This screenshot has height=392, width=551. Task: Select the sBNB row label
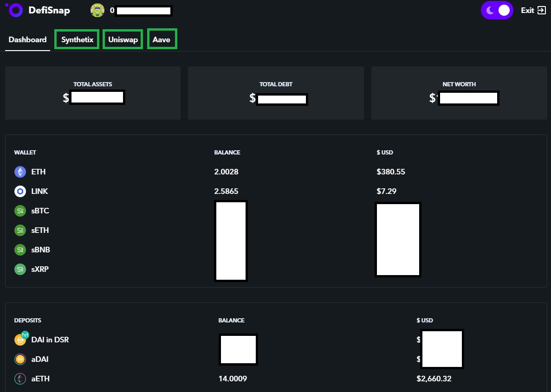[x=40, y=250]
